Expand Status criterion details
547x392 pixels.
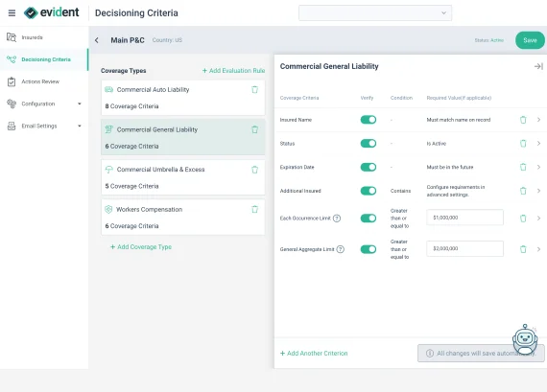[x=538, y=144]
